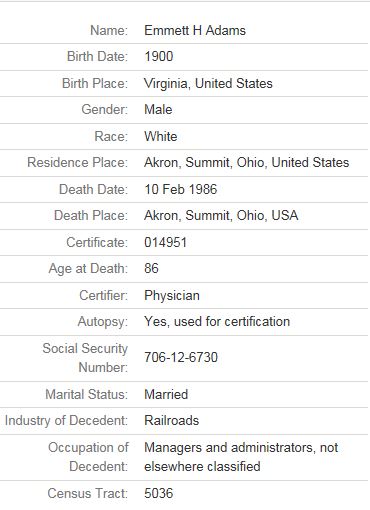Viewport: 370px width, 510px height.
Task: Select the Birth Date value 1900
Action: click(159, 56)
